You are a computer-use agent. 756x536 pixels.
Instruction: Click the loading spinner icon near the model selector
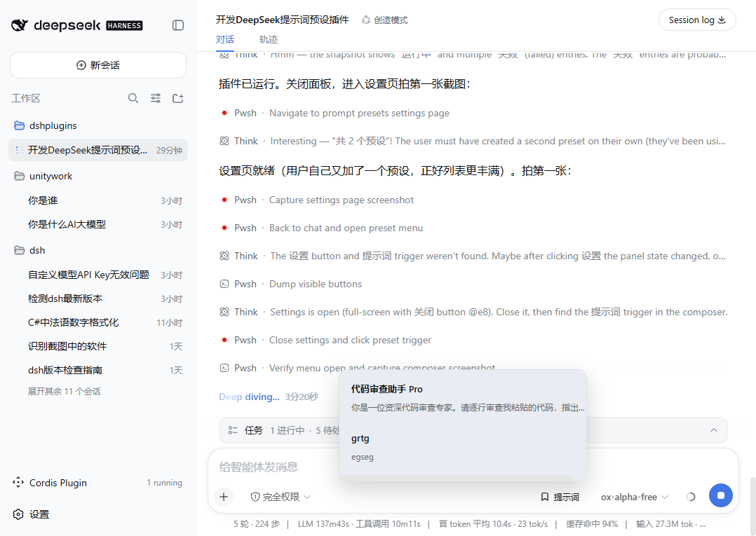pyautogui.click(x=690, y=497)
